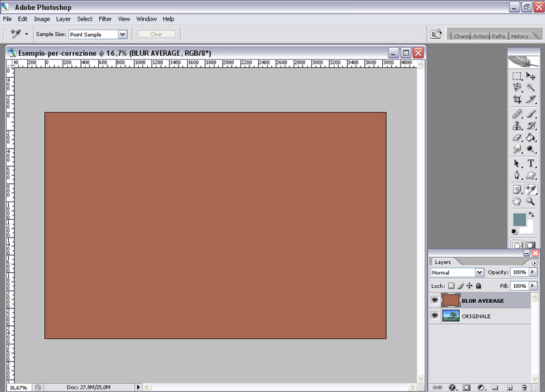Select the Zoom magnifier tool
The height and width of the screenshot is (392, 545).
click(531, 201)
